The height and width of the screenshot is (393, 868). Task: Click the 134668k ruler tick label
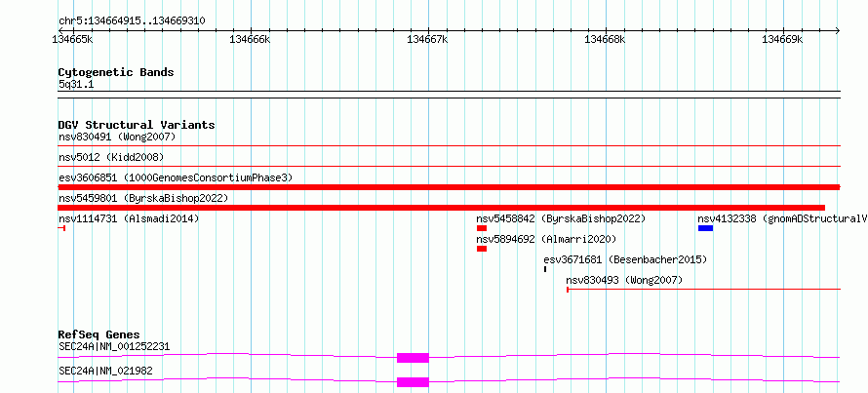click(605, 39)
